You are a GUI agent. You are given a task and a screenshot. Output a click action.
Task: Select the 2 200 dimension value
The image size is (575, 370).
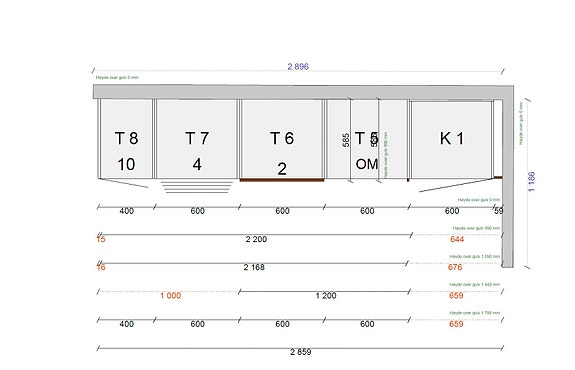pyautogui.click(x=256, y=239)
